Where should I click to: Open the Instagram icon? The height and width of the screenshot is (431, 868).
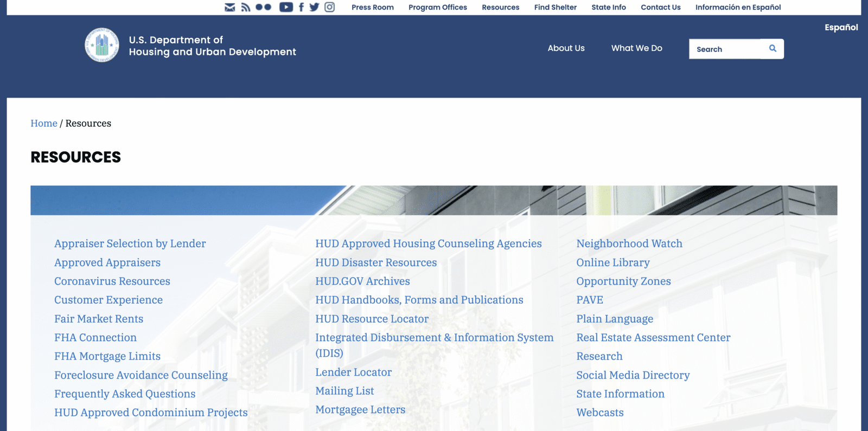[329, 7]
